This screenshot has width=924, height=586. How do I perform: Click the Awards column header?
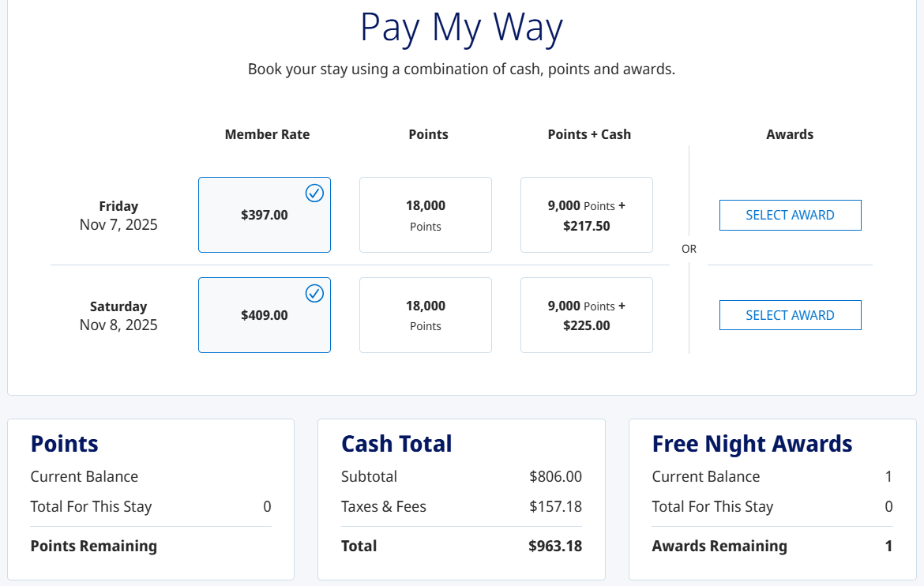(x=790, y=134)
